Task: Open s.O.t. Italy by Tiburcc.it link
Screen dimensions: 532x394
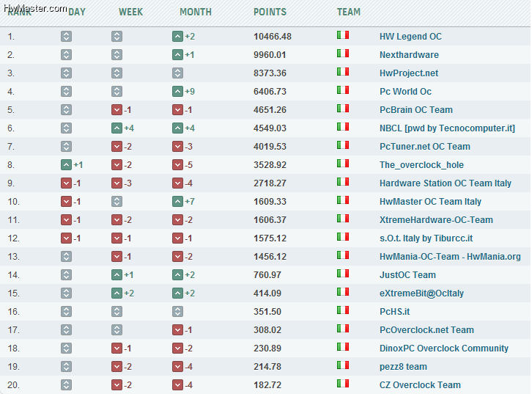Action: pos(426,238)
